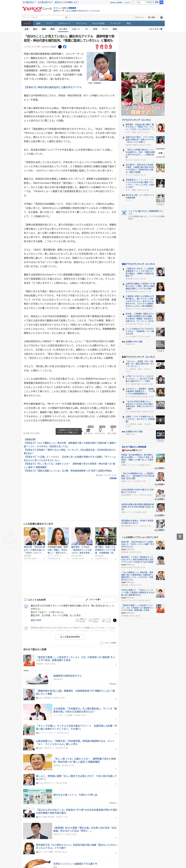Image resolution: width=186 pixels, height=868 pixels.
Task: Share article on Facebook icon
Action: (x=64, y=47)
